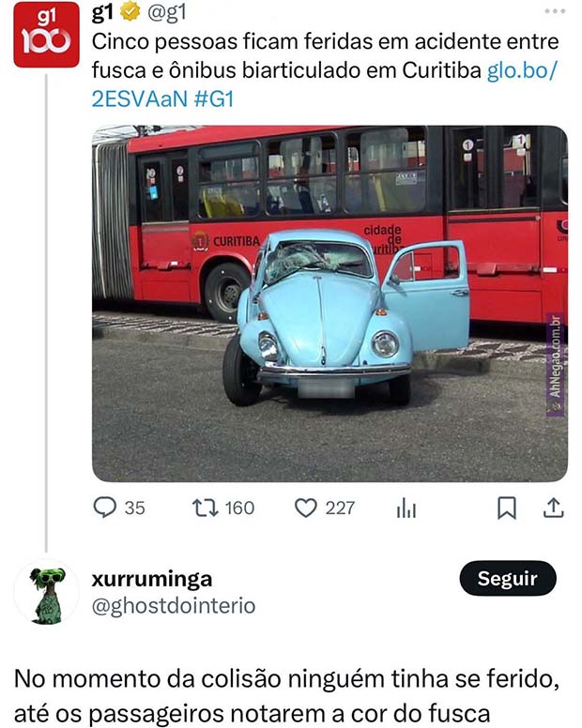The image size is (582, 728).
Task: Open three-dot more options menu
Action: pos(555,12)
